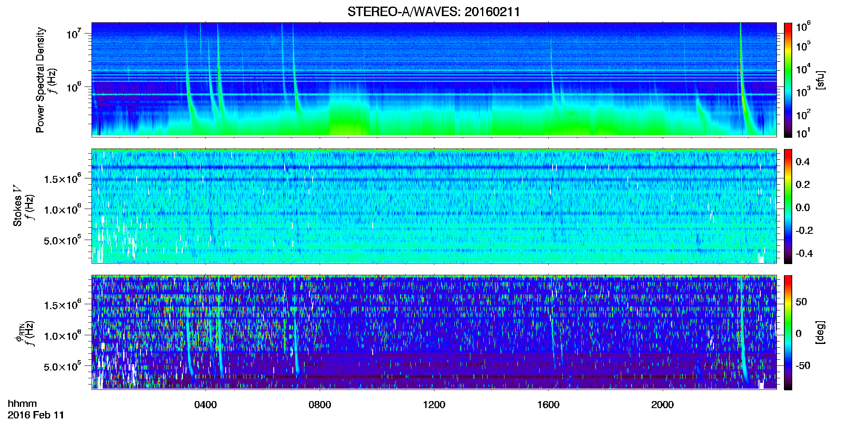868x447 pixels.
Task: Select the 0400 time tick label
Action: (205, 404)
